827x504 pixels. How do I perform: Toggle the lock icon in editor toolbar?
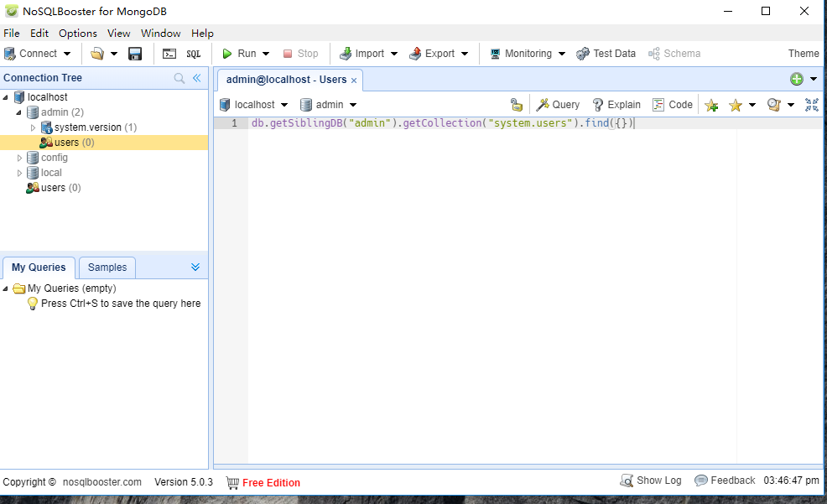[517, 105]
